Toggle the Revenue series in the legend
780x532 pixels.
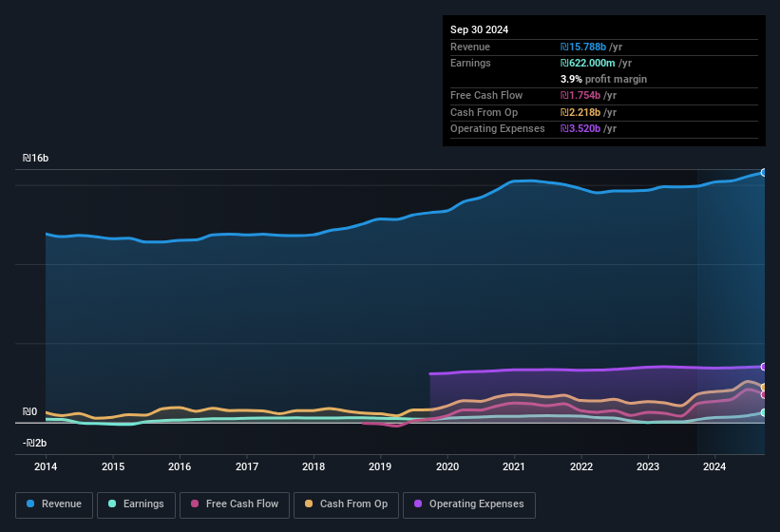[54, 503]
